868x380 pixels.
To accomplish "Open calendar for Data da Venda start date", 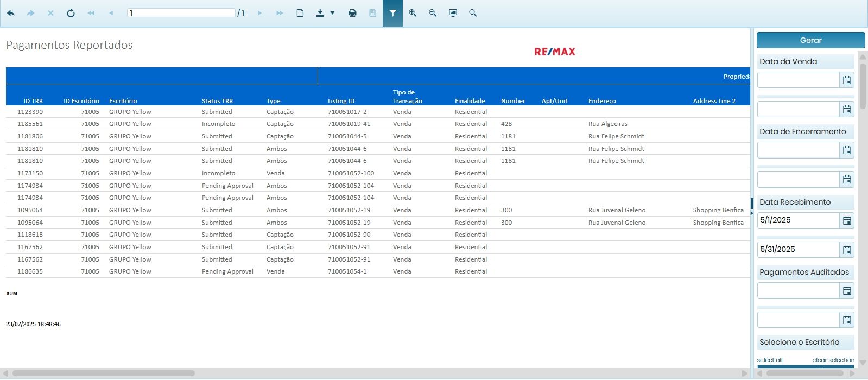I will click(x=847, y=80).
